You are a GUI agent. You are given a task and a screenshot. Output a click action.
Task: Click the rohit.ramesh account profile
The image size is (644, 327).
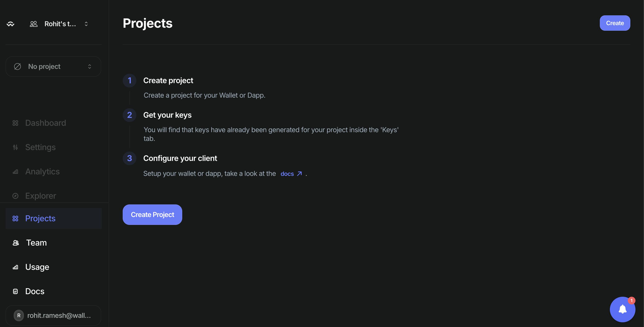click(53, 315)
